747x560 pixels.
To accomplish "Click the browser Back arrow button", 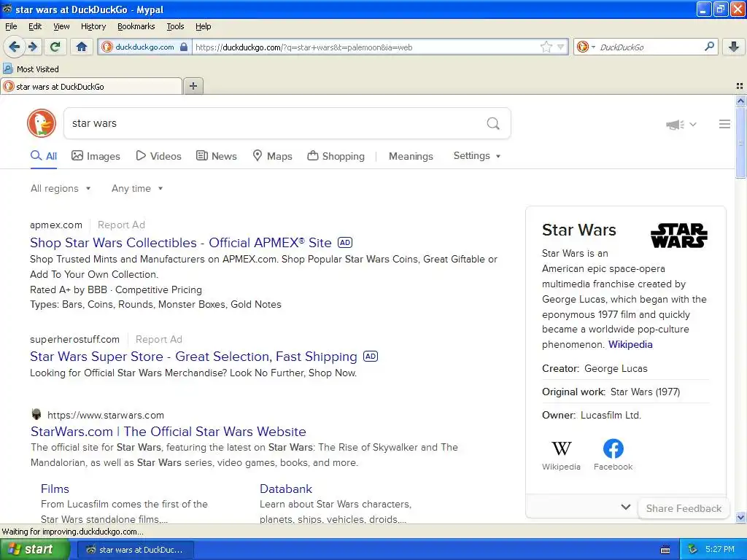I will [15, 47].
